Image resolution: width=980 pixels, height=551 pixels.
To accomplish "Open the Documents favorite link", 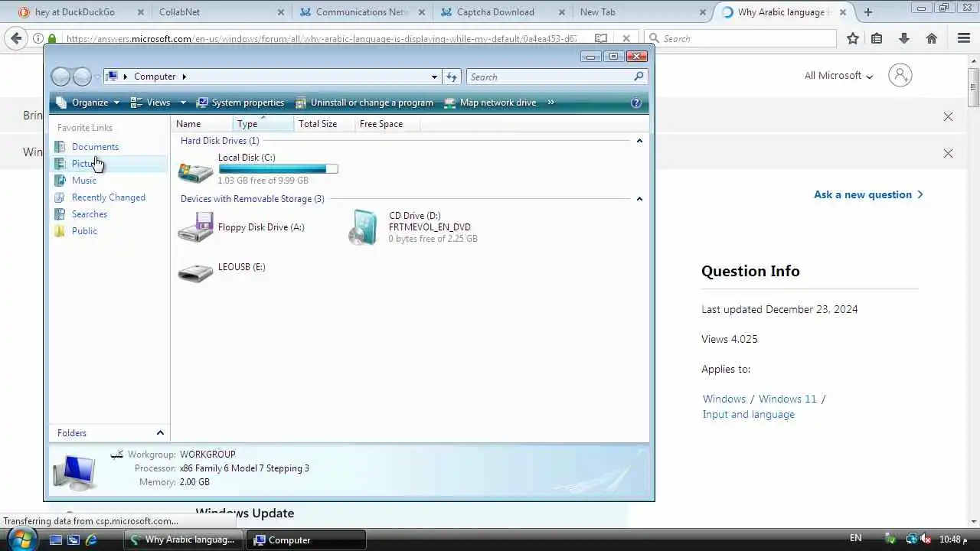I will pyautogui.click(x=95, y=147).
